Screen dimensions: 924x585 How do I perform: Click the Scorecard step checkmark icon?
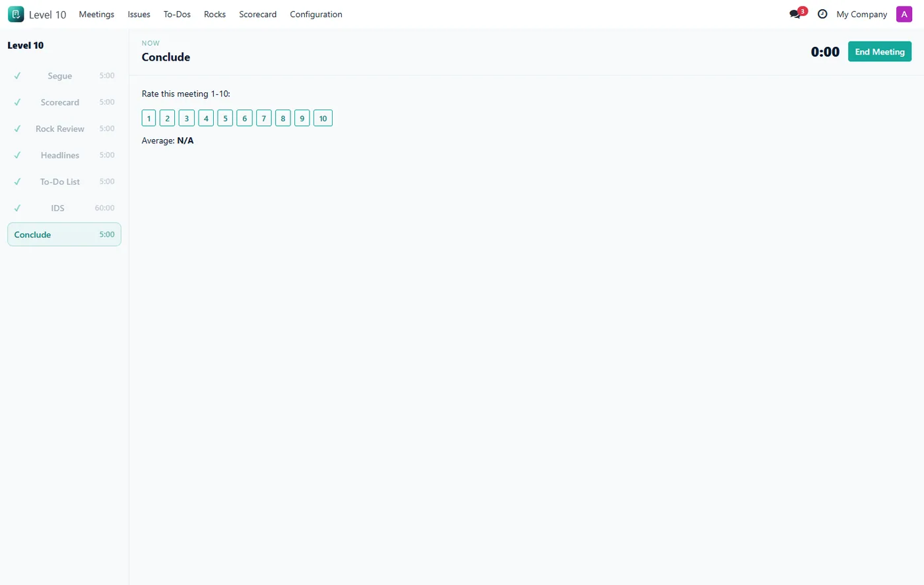[17, 102]
